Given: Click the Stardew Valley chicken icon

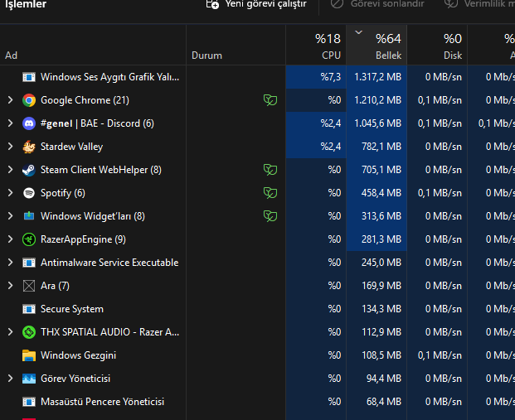Looking at the screenshot, I should tap(29, 147).
